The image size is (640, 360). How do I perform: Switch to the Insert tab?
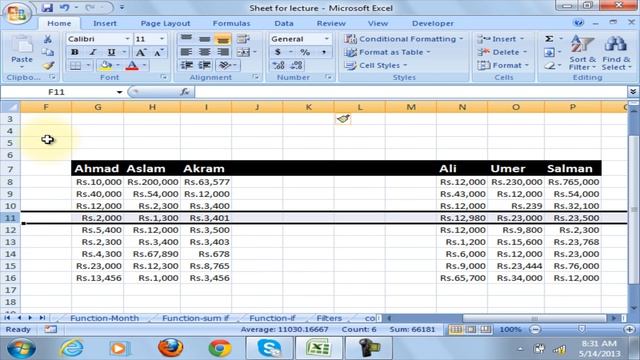[104, 23]
